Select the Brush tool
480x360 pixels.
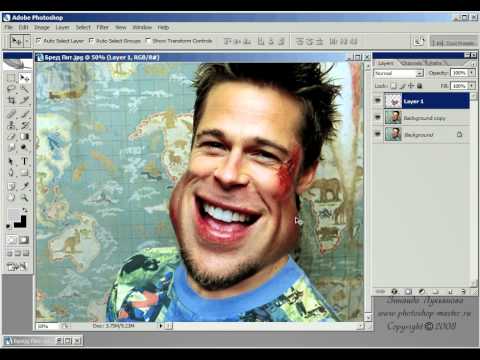(24, 114)
